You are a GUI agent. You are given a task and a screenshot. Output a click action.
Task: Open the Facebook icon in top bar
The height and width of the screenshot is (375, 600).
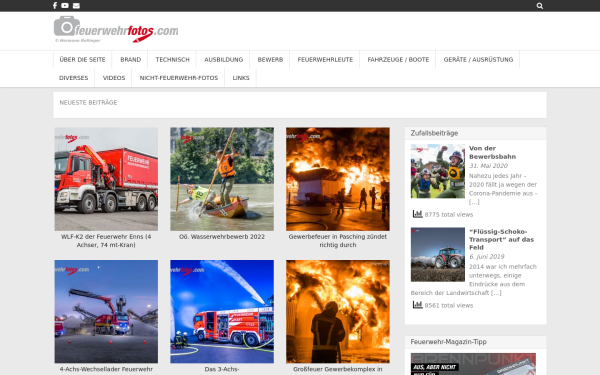click(x=55, y=5)
